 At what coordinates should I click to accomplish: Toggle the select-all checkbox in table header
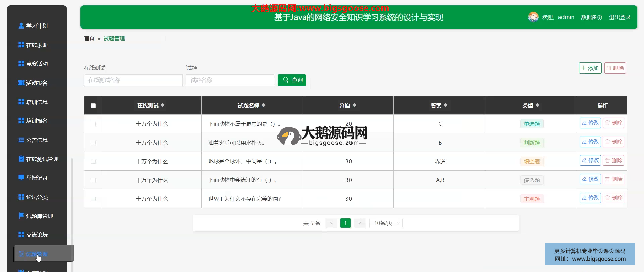tap(93, 106)
